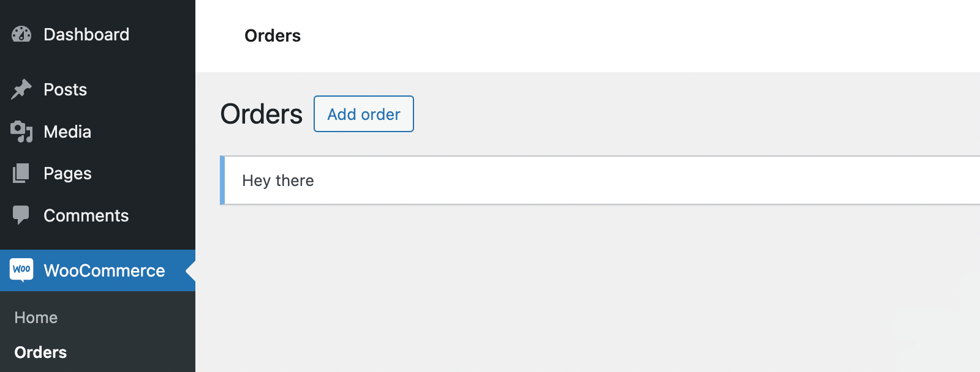Click the Orders breadcrumb at the top
This screenshot has height=372, width=980.
[x=272, y=35]
